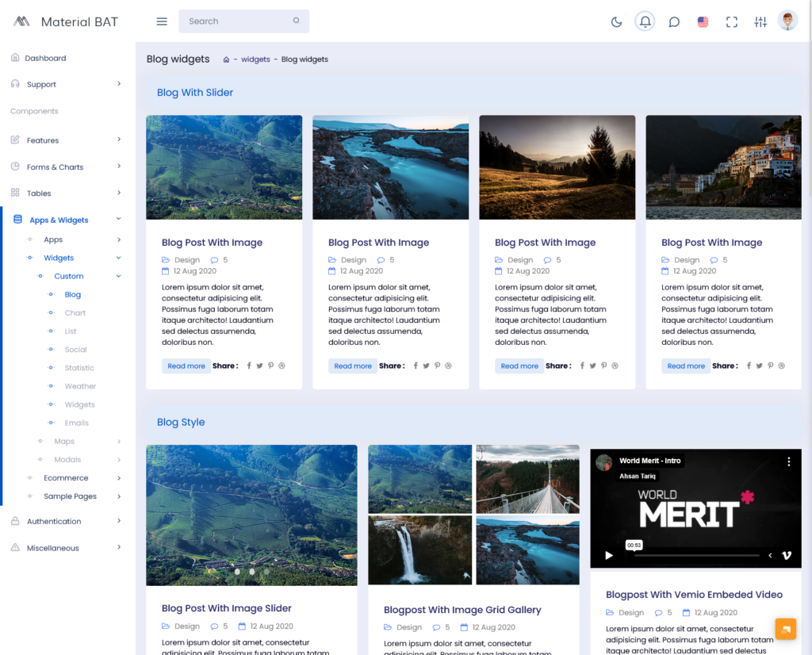
Task: Click Read more on fourth blog card
Action: point(686,366)
